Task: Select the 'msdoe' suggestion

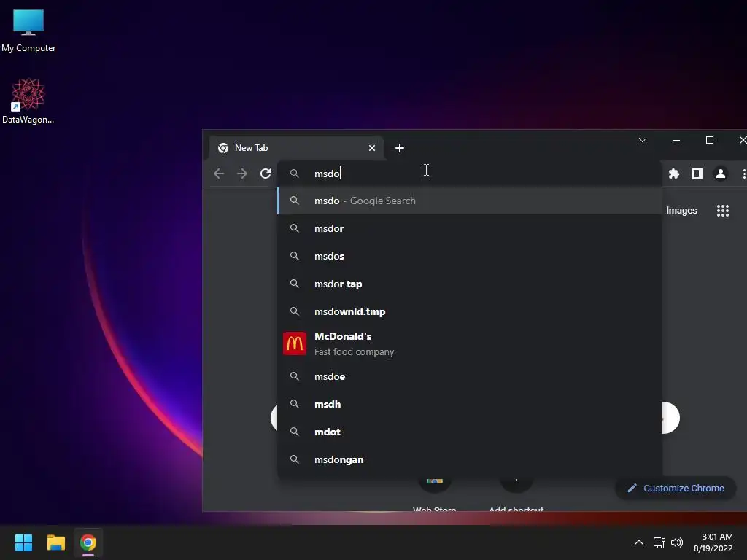Action: click(x=470, y=377)
